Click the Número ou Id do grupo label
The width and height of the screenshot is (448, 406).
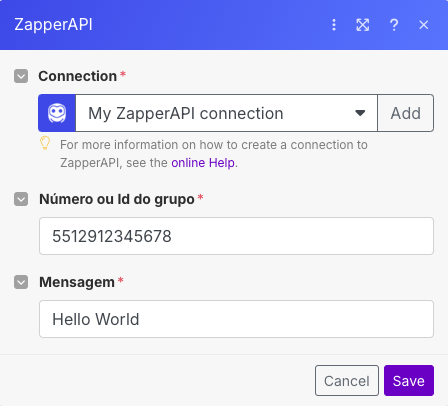click(117, 199)
